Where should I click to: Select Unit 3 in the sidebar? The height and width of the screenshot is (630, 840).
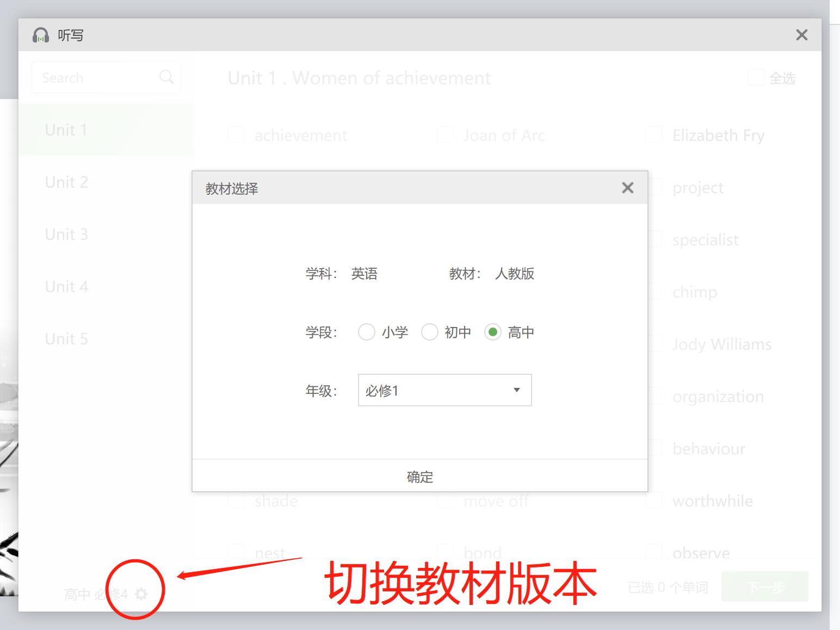pos(66,234)
